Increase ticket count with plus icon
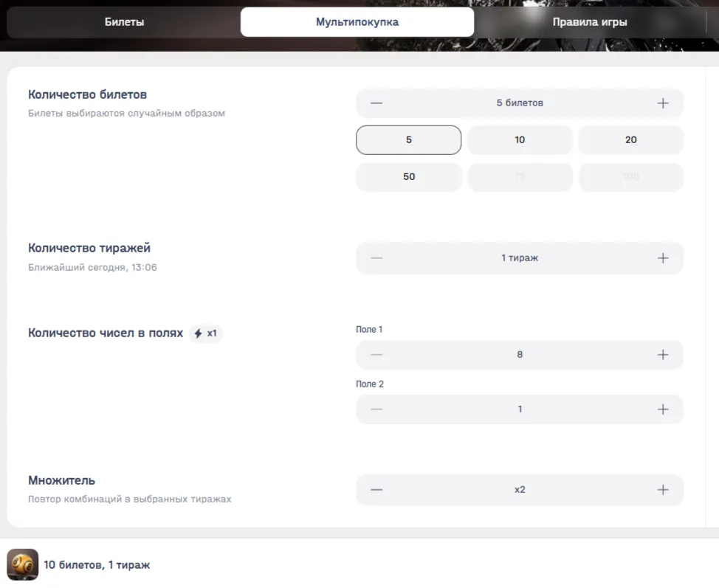 click(663, 103)
